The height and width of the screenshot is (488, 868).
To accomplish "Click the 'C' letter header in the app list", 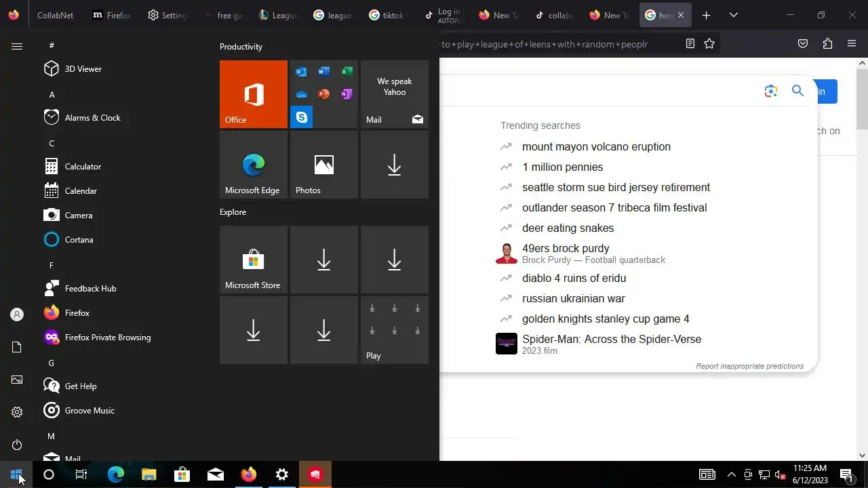I will pyautogui.click(x=52, y=143).
